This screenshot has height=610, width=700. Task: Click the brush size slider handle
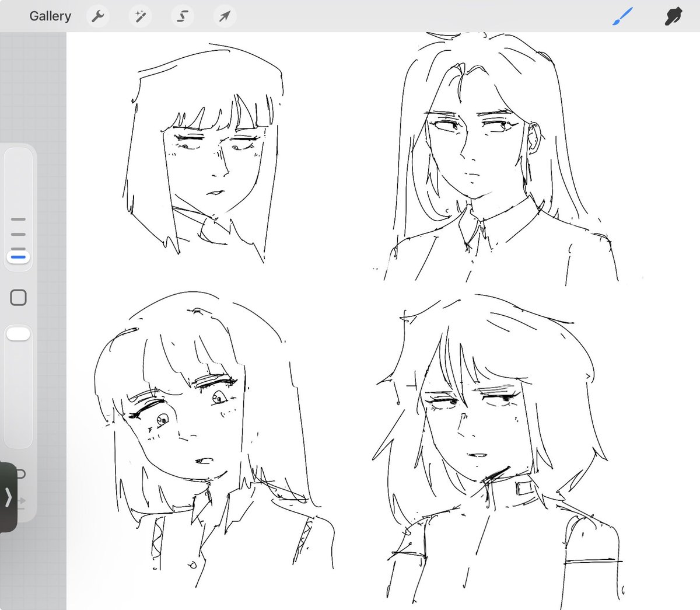coord(18,256)
